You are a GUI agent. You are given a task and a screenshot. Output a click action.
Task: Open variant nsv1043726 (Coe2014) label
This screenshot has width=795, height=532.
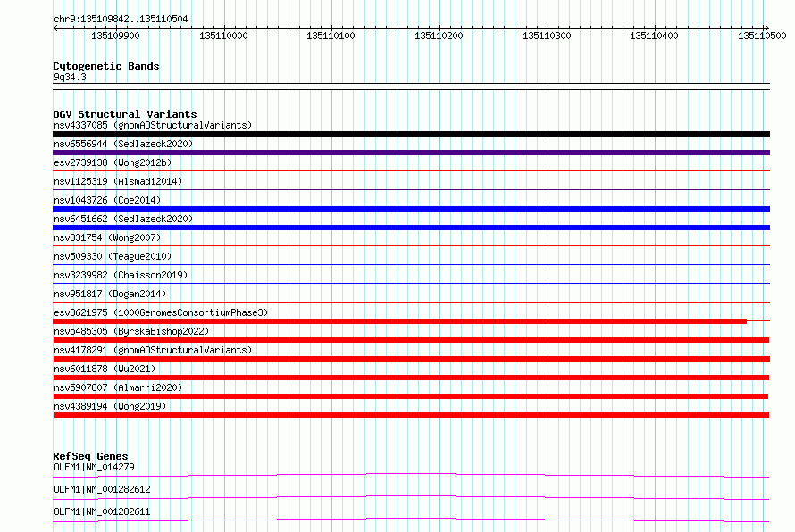[x=107, y=200]
